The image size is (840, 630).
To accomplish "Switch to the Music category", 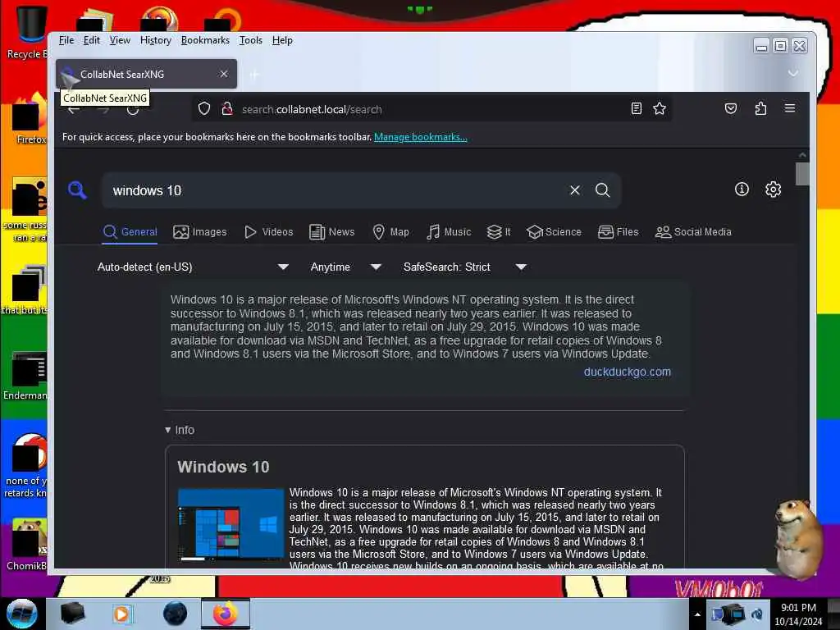I will (449, 232).
